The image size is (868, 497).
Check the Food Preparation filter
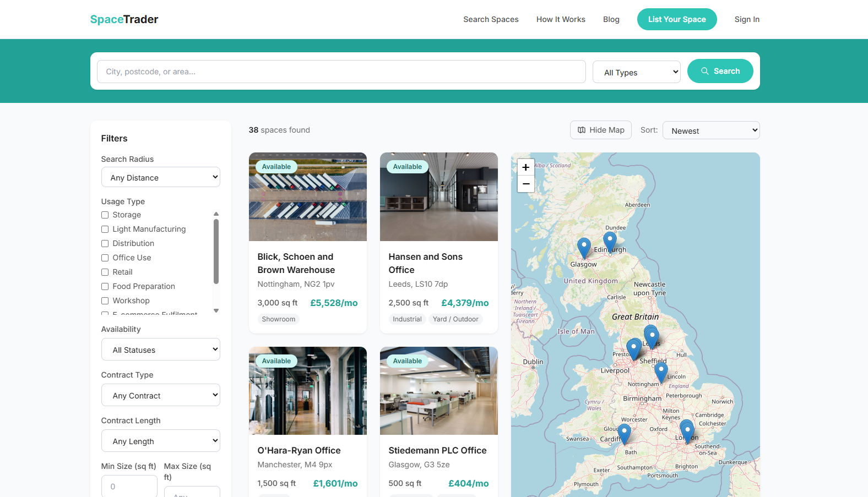click(x=105, y=287)
